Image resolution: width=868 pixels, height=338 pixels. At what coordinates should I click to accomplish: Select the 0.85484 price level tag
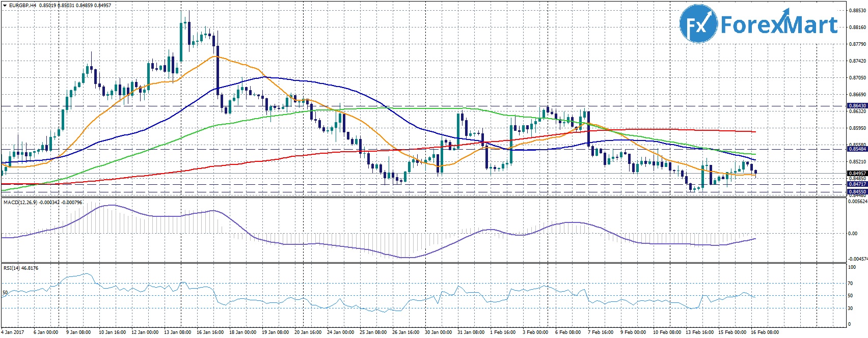pyautogui.click(x=857, y=149)
